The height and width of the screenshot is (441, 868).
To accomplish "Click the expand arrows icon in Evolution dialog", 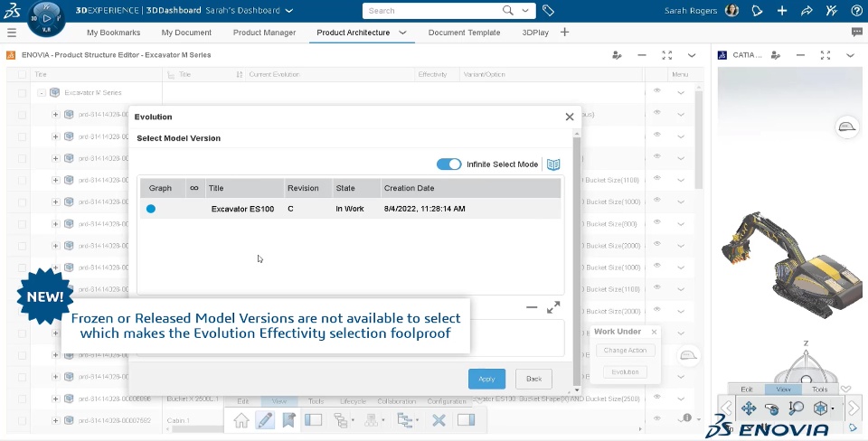I will (553, 307).
